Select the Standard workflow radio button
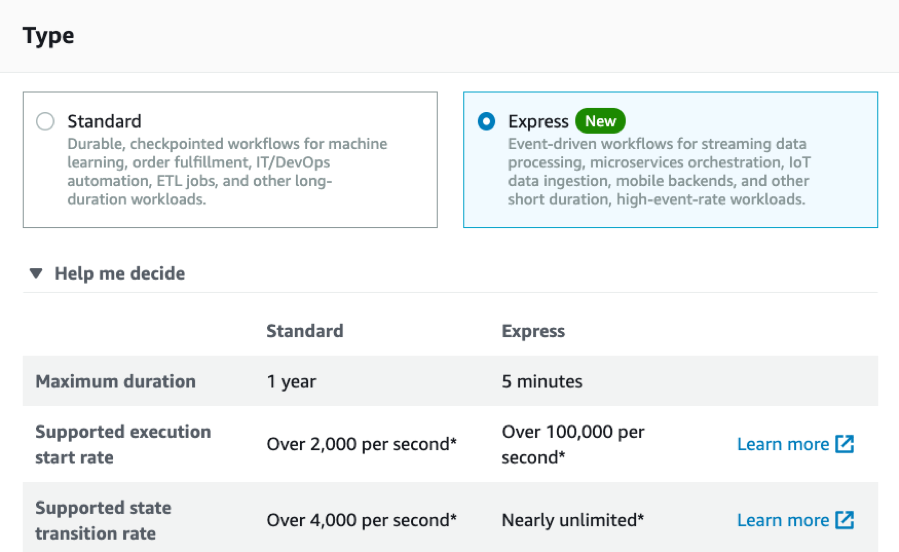Viewport: 899px width, 552px height. (45, 122)
